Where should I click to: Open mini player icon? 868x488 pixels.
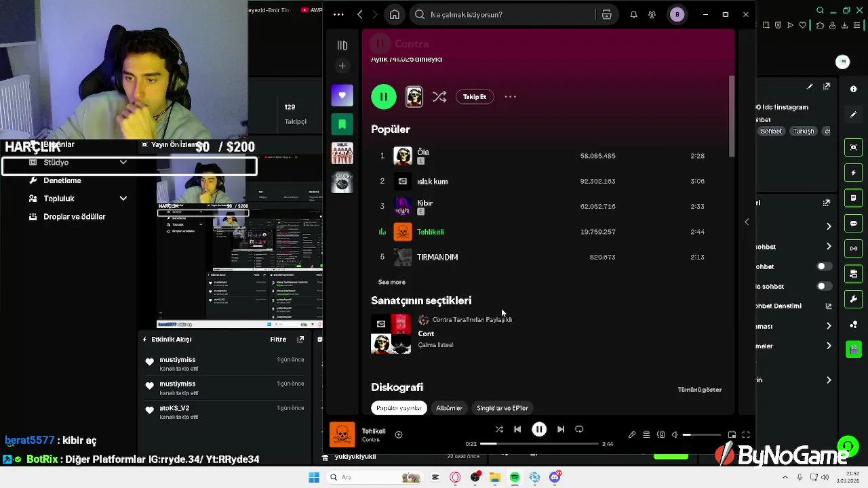point(732,434)
